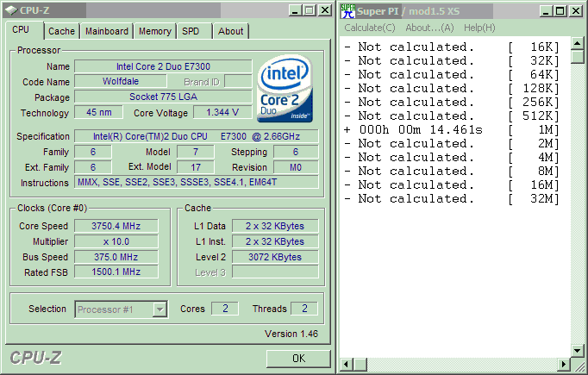The height and width of the screenshot is (375, 588).
Task: Open the Calculate(C) menu in Super PI
Action: [370, 28]
